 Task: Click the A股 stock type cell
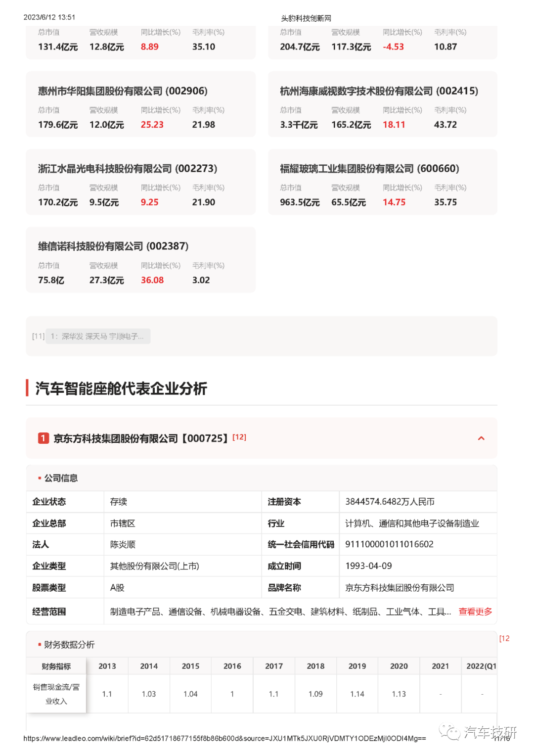(117, 588)
